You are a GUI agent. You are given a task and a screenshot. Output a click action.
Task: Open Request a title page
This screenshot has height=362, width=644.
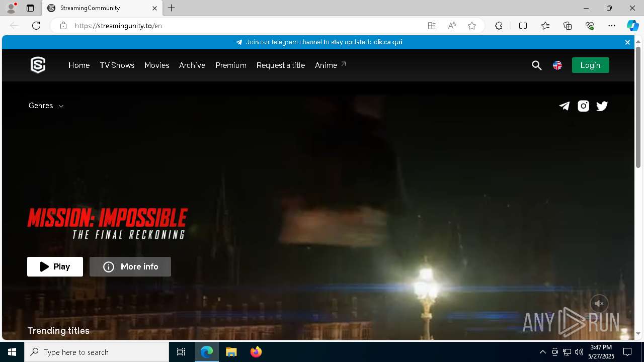tap(281, 65)
